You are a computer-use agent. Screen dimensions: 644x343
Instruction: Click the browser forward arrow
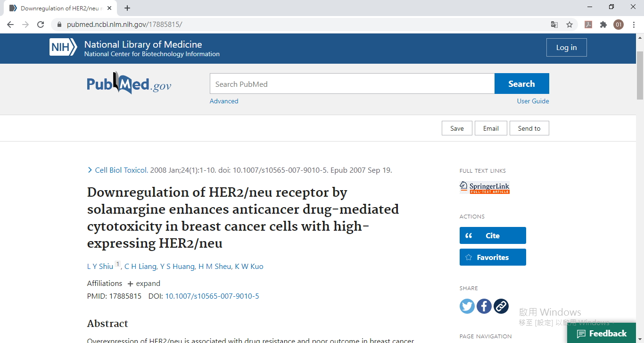[x=25, y=25]
